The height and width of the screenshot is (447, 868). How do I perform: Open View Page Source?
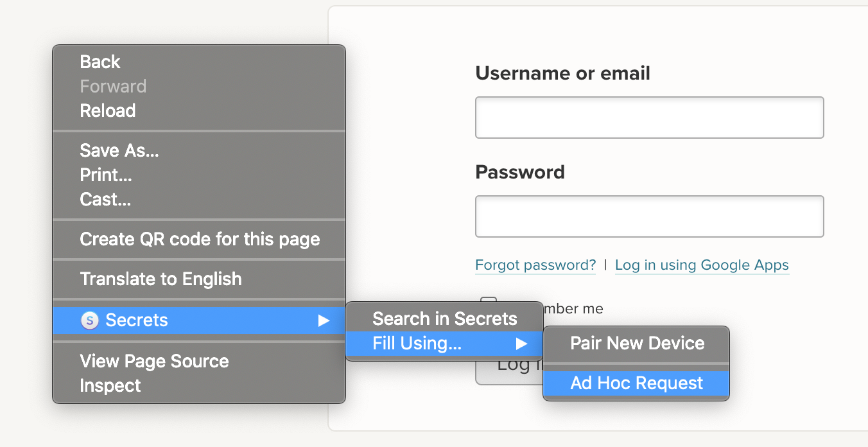[x=154, y=361]
